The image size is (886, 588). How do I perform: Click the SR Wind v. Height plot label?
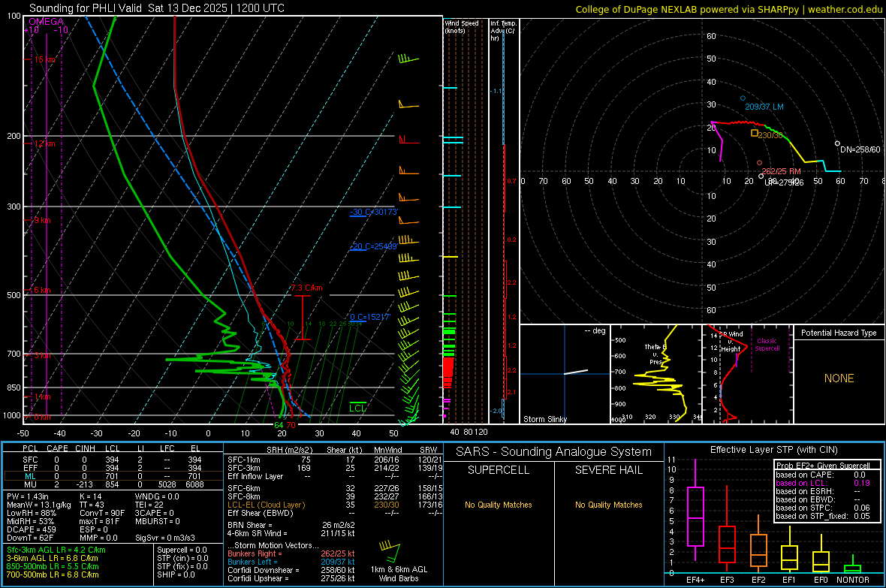pos(732,342)
